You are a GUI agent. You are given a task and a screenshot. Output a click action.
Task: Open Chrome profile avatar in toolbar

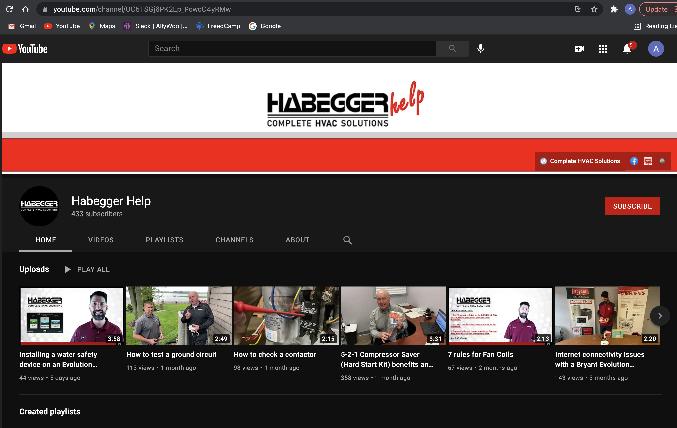coord(630,9)
